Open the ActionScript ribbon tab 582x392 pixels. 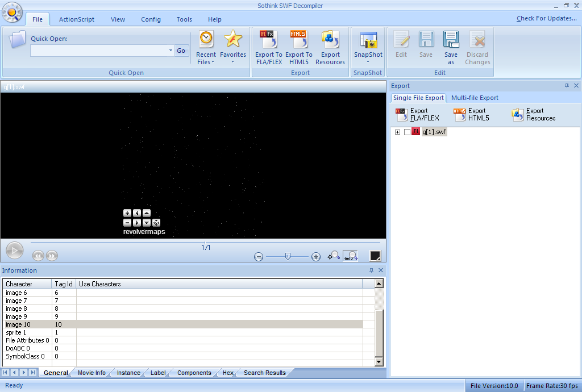tap(77, 19)
